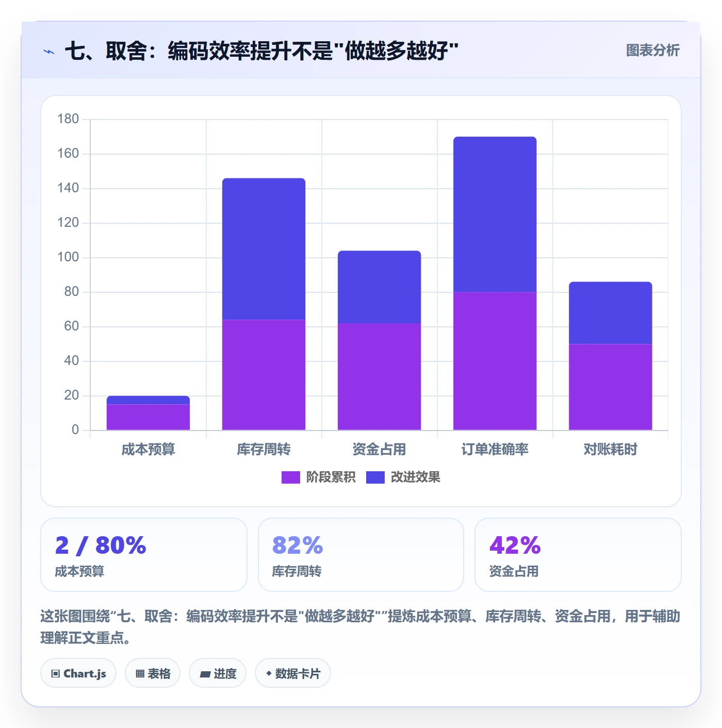Click the 对账耗时 x-axis label
722x728 pixels.
[610, 450]
